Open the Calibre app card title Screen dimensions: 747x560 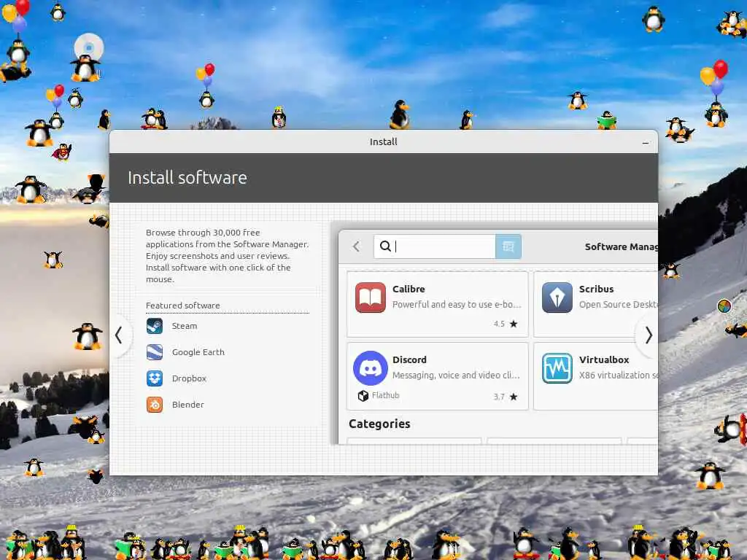pyautogui.click(x=409, y=289)
